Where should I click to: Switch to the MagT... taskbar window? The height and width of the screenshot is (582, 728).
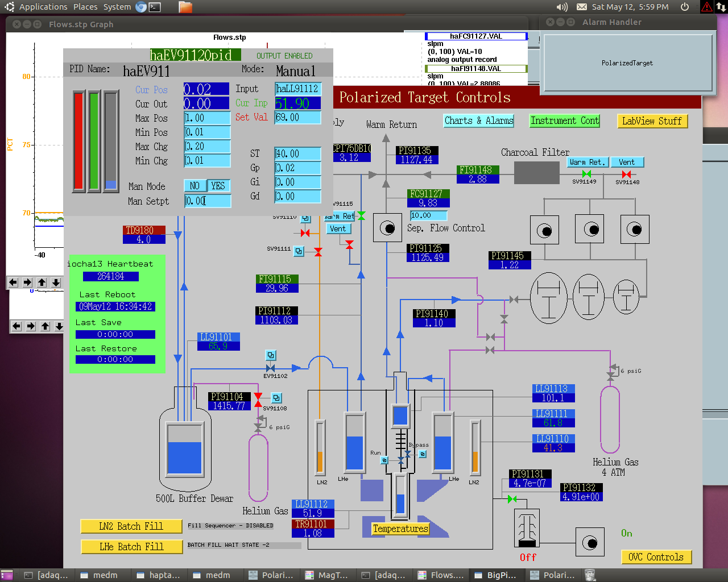pos(327,575)
